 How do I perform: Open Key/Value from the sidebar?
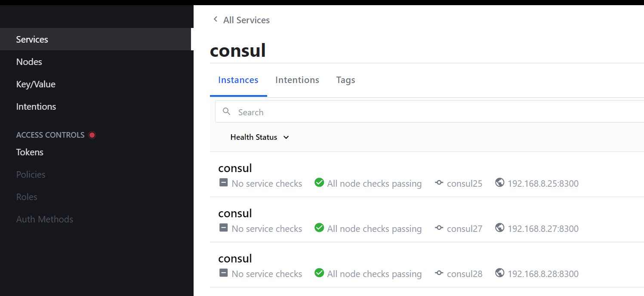(x=36, y=84)
